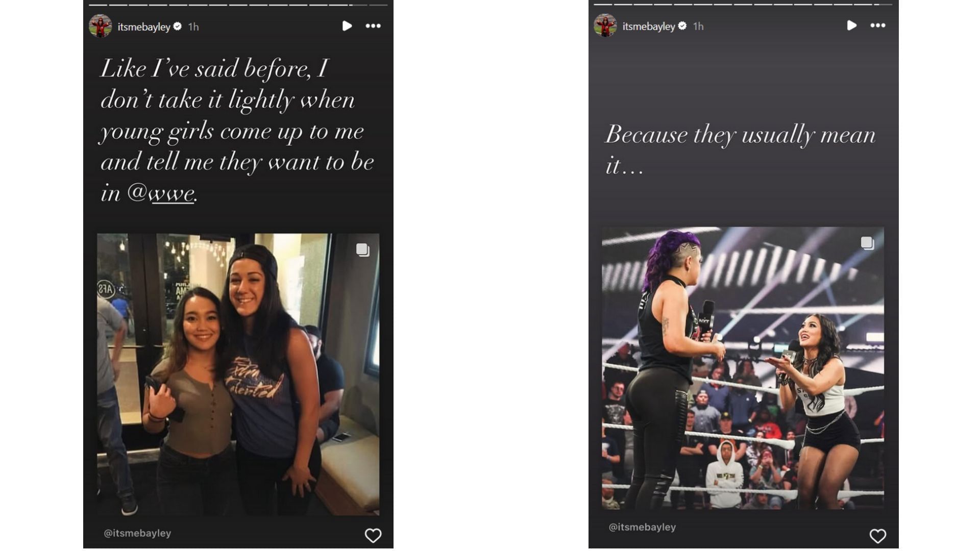Open the @wwe mention link
The image size is (980, 551).
(161, 193)
